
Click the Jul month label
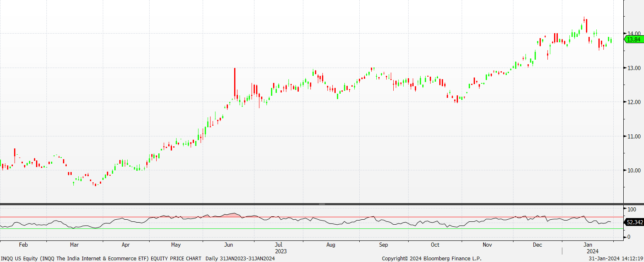pos(278,245)
